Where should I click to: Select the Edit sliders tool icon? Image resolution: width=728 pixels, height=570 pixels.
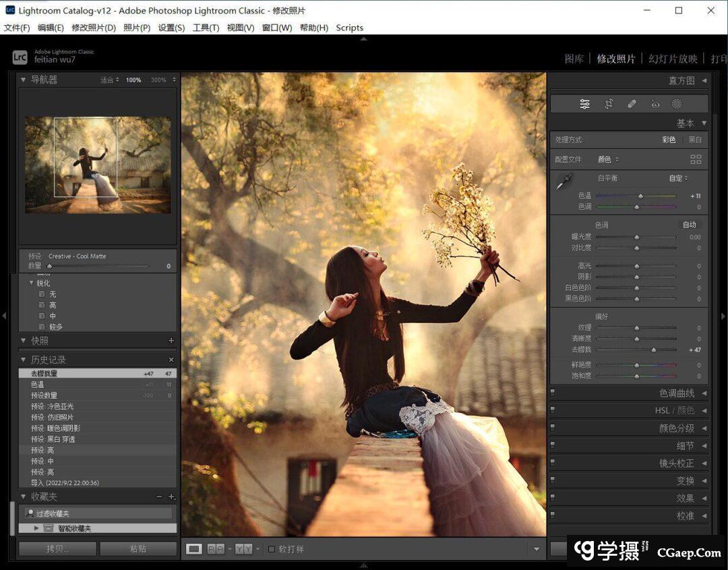click(x=584, y=104)
